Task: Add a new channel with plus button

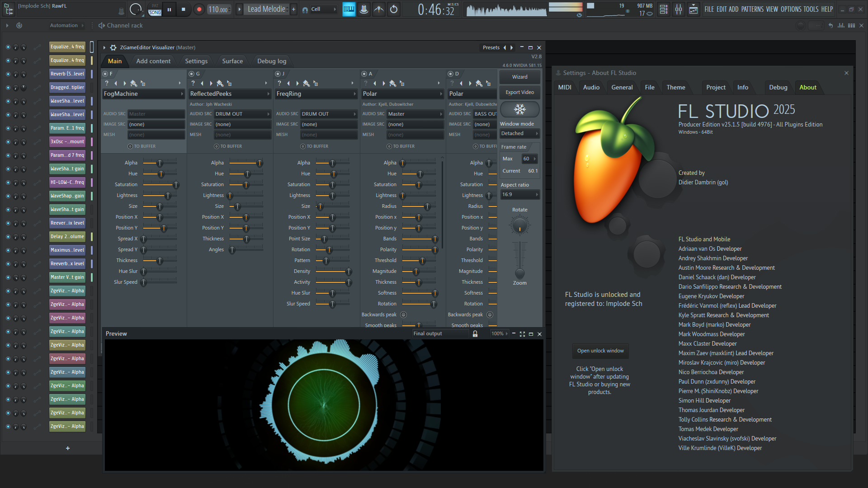Action: 68,448
